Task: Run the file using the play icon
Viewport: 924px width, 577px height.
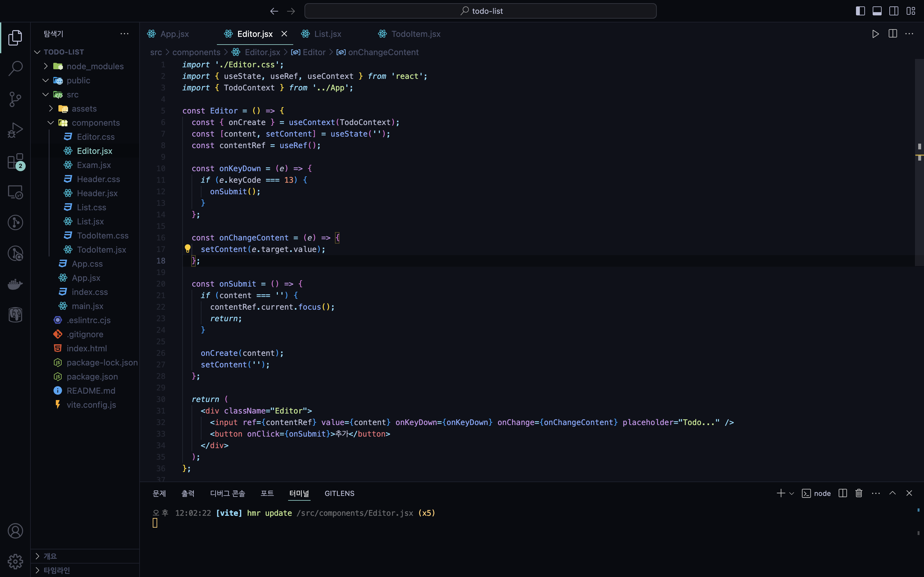Action: [876, 34]
